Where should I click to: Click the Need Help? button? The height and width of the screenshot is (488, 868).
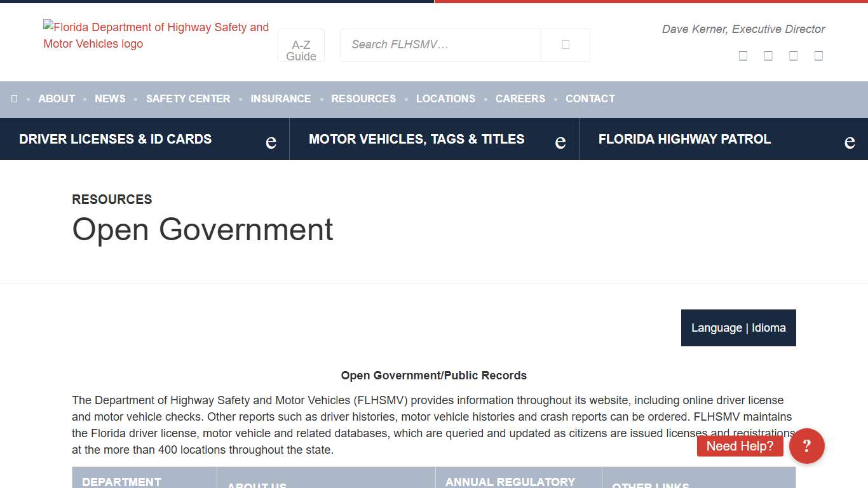coord(740,446)
